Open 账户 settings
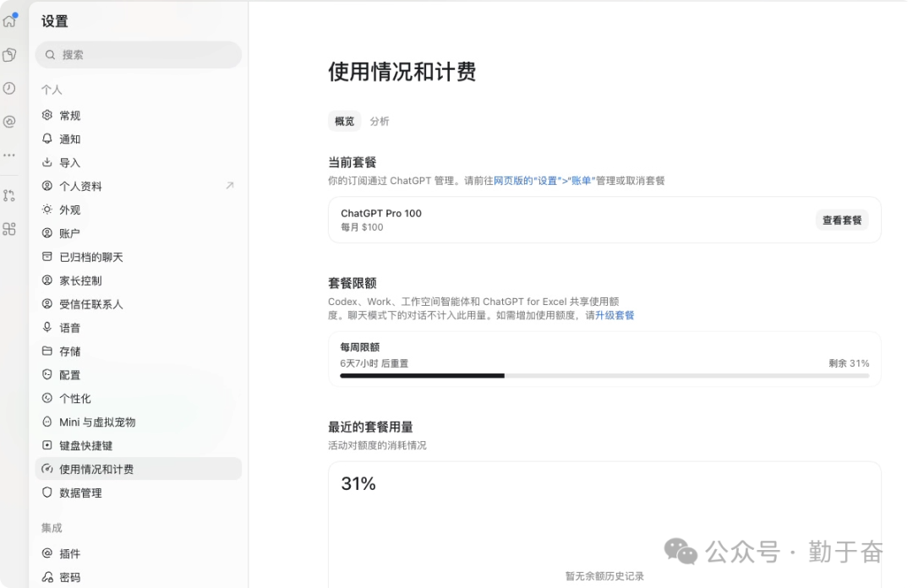 click(x=139, y=233)
